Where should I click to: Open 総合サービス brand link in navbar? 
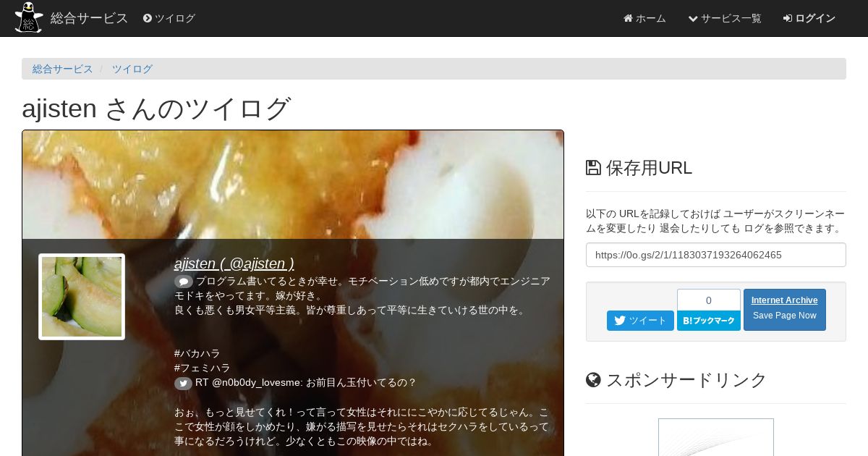89,18
